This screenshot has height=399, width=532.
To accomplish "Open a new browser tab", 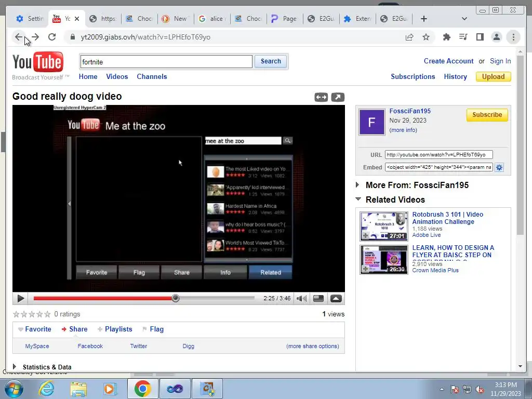I will tap(424, 19).
